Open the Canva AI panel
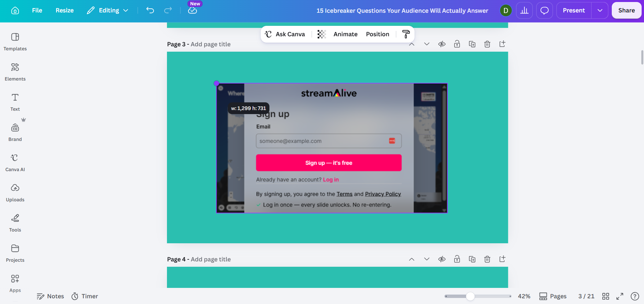644x304 pixels. tap(15, 163)
